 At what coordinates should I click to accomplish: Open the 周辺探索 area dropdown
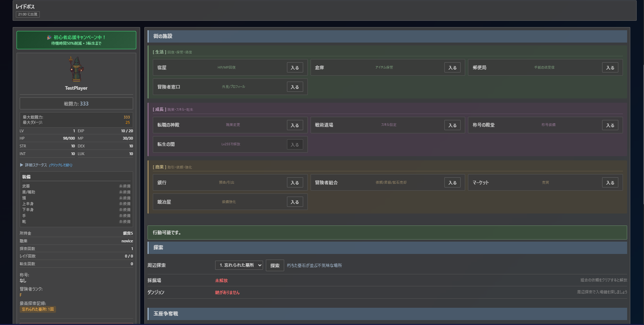tap(239, 265)
